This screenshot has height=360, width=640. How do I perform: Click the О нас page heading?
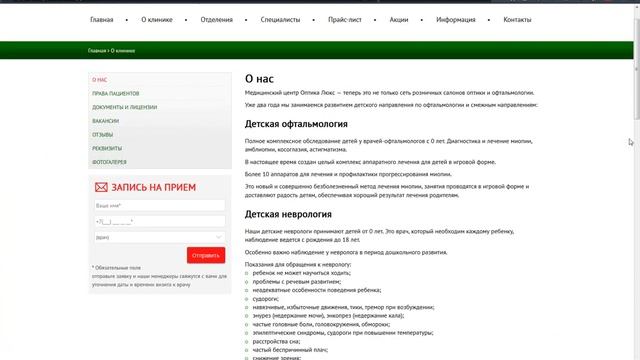pyautogui.click(x=259, y=79)
